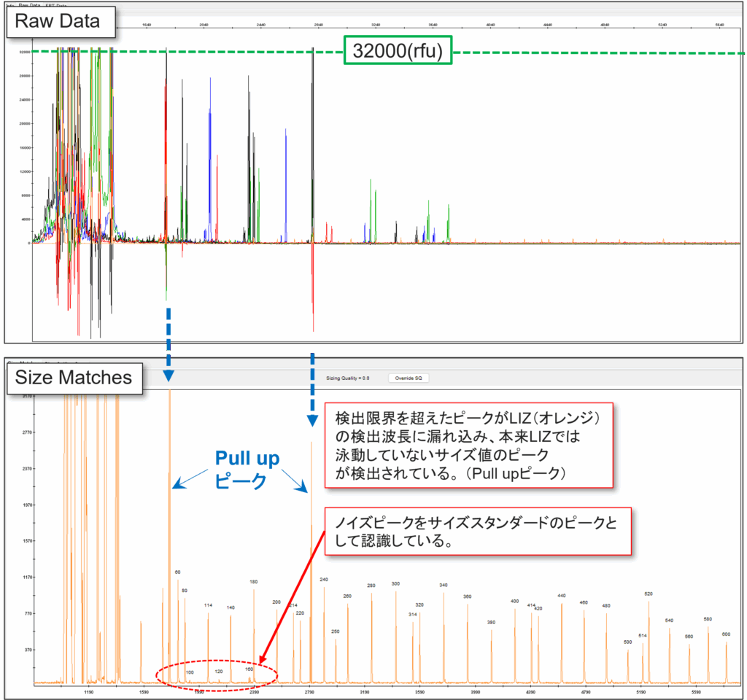Open the EPT Data tab
The height and width of the screenshot is (700, 747).
(x=56, y=5)
